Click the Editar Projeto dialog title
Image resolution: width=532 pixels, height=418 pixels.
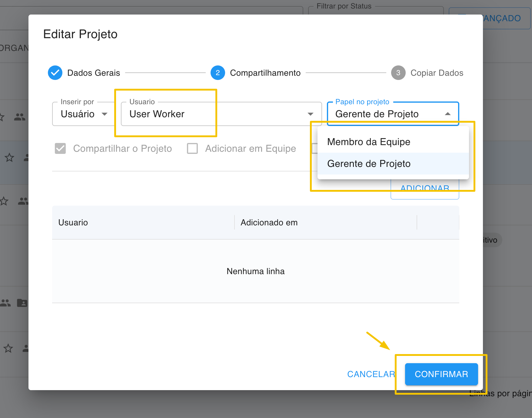[x=80, y=34]
